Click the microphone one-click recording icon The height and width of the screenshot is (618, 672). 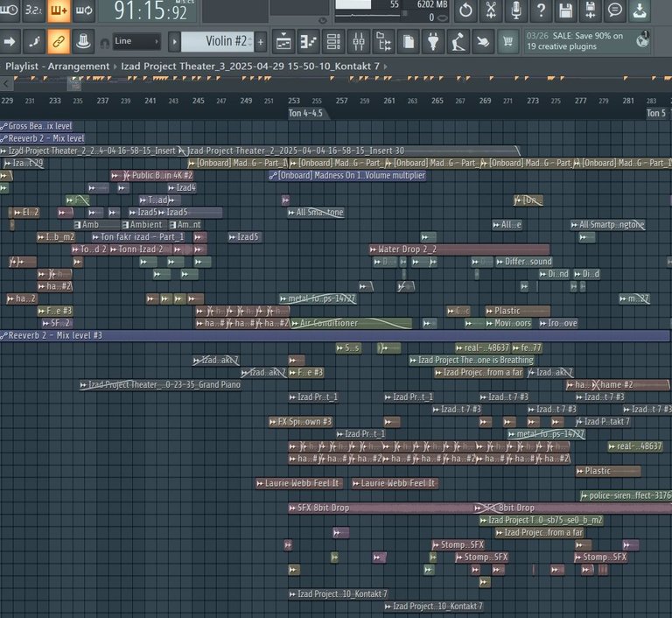[516, 10]
